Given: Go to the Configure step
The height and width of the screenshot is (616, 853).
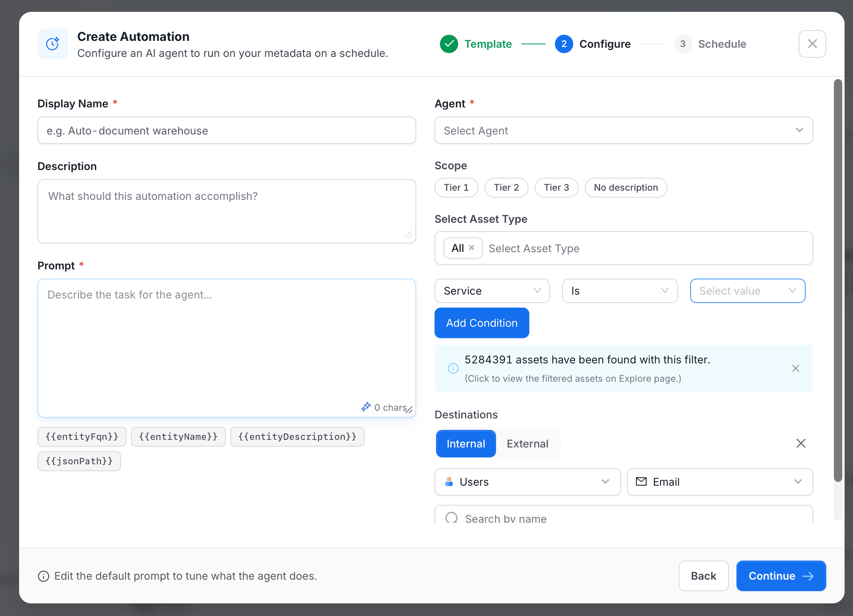Looking at the screenshot, I should click(x=593, y=44).
